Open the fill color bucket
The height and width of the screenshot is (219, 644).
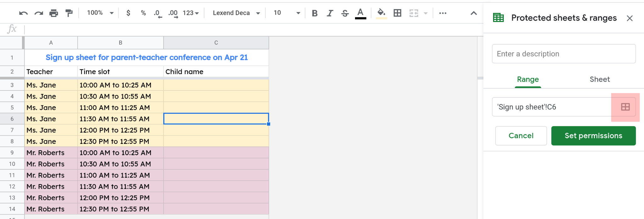tap(381, 14)
